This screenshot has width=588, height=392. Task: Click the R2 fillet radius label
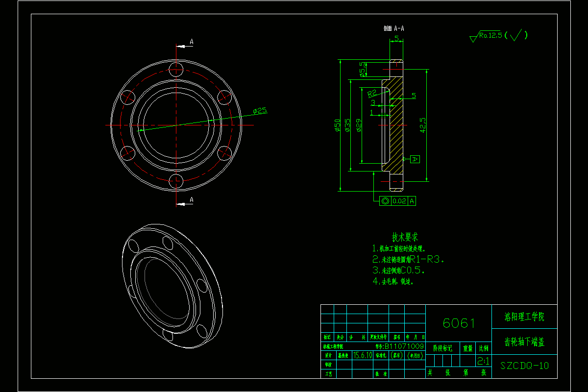pyautogui.click(x=372, y=92)
